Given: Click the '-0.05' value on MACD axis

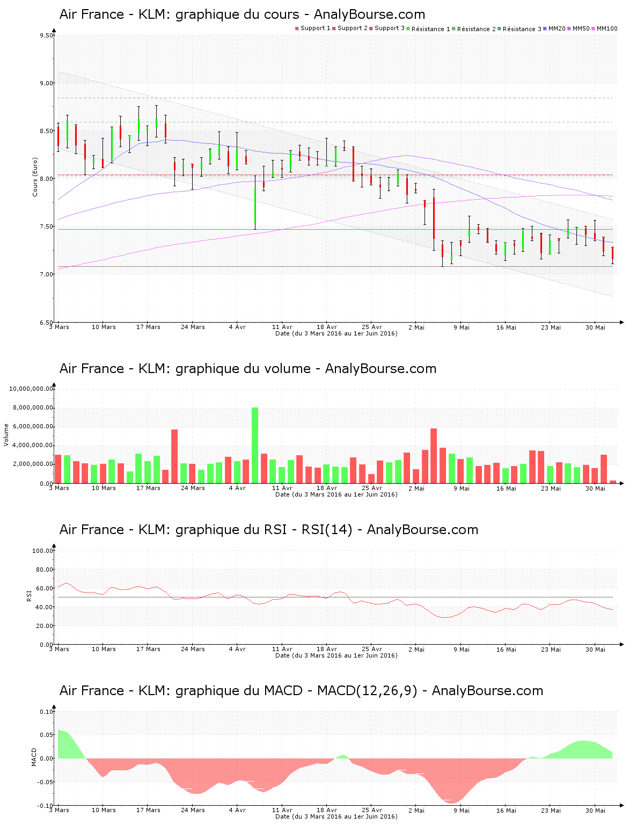Looking at the screenshot, I should pyautogui.click(x=45, y=782).
